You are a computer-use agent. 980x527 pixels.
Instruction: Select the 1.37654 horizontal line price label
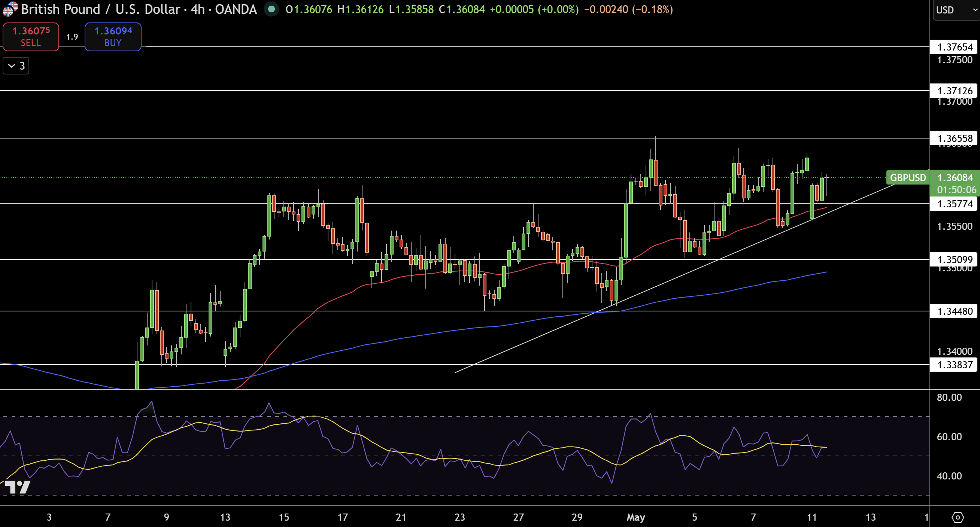955,47
